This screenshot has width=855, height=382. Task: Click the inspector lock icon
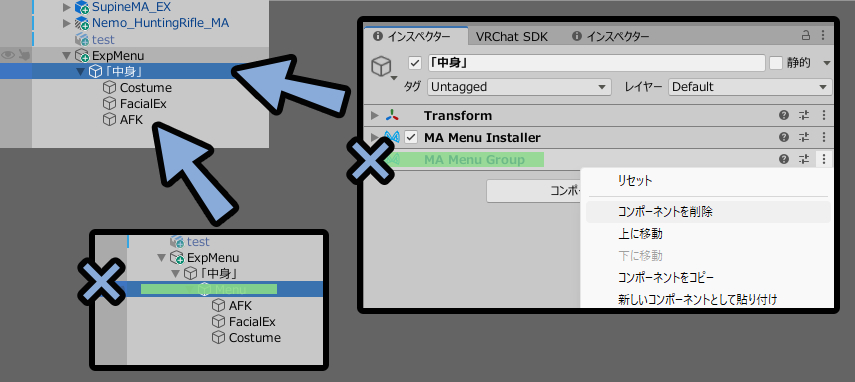point(805,36)
